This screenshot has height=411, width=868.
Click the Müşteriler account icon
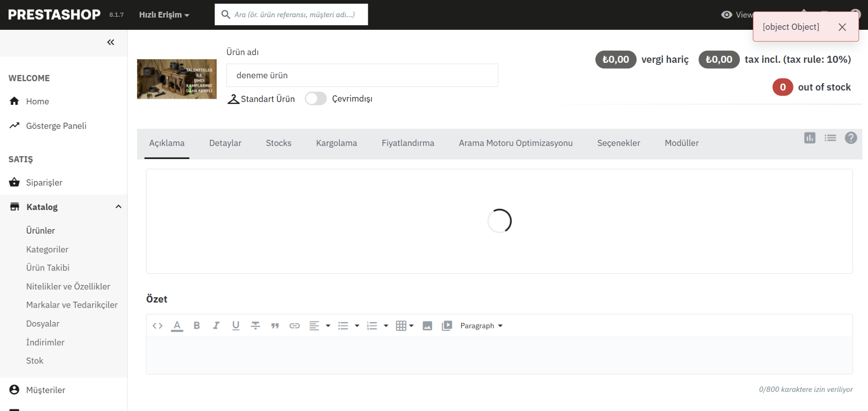tap(14, 390)
